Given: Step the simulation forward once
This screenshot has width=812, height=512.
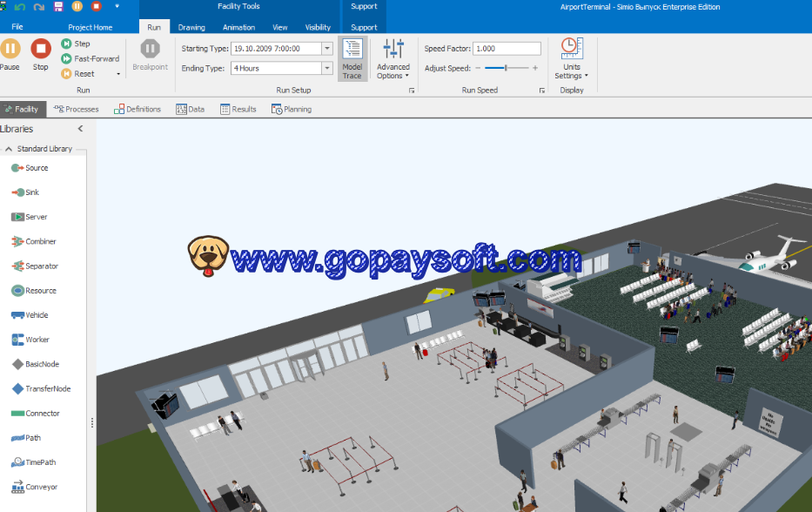Looking at the screenshot, I should 76,44.
